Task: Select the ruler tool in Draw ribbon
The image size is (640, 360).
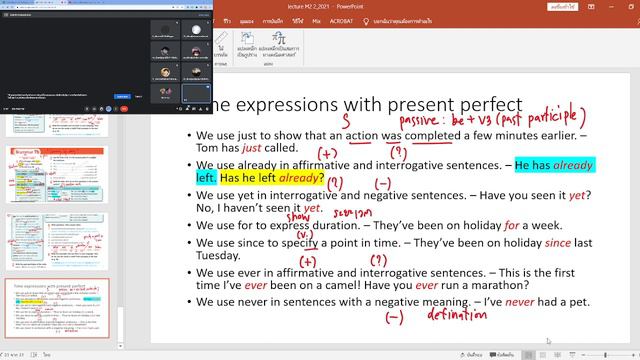Action: coord(221,45)
